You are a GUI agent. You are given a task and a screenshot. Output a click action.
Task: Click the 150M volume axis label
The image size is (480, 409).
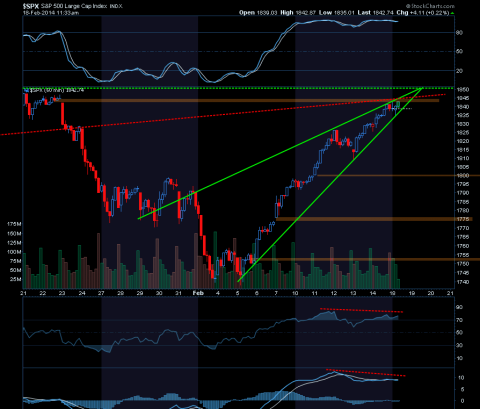click(14, 234)
